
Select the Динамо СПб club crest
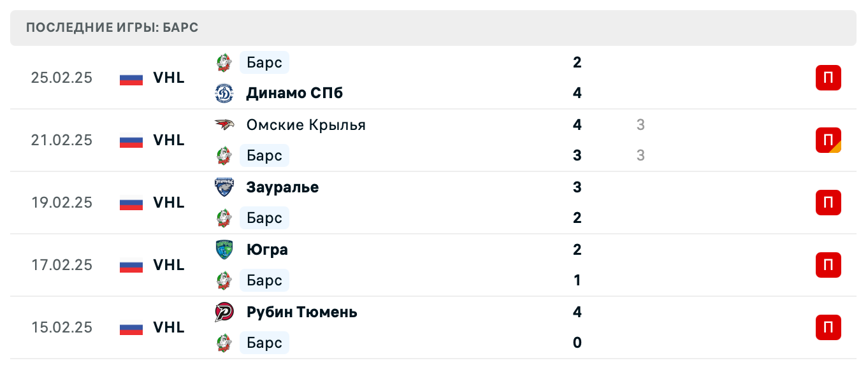[x=224, y=92]
